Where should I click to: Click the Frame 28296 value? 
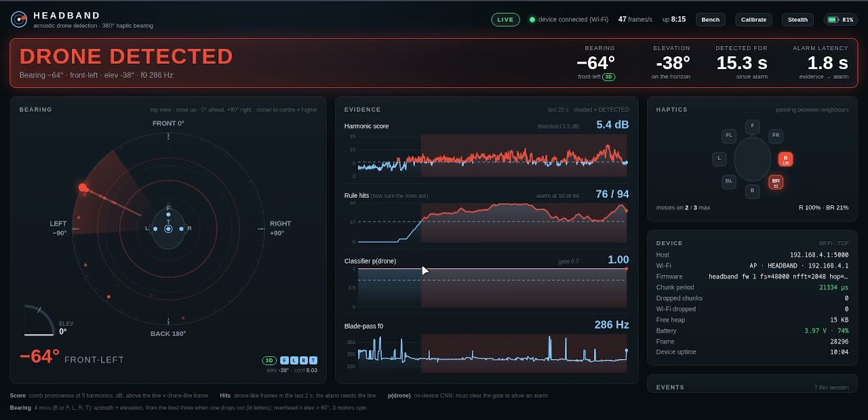pos(838,341)
